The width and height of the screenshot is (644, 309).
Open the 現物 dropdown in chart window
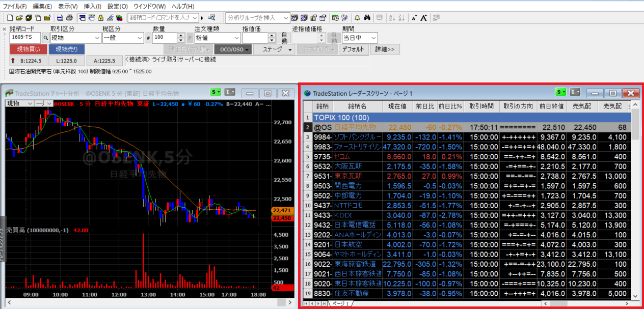pyautogui.click(x=19, y=103)
